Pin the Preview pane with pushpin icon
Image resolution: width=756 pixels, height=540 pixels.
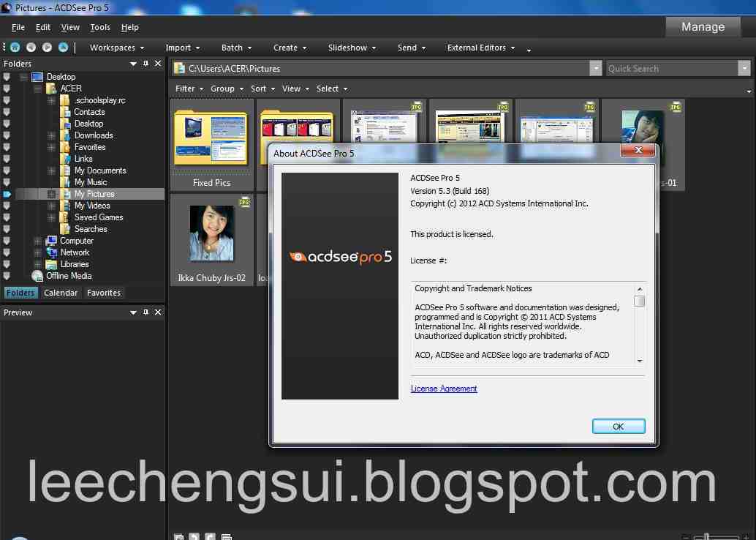[x=145, y=312]
